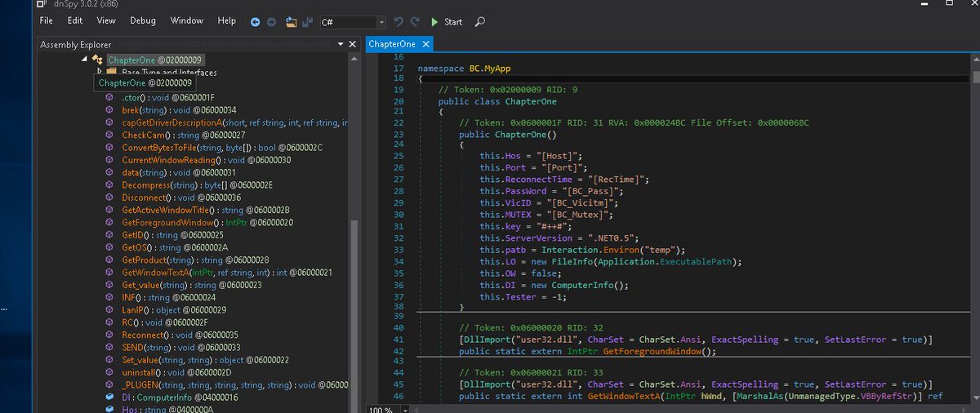Screen dimensions: 980x413
Task: Click the method icon beside LanIP()
Action: click(109, 310)
